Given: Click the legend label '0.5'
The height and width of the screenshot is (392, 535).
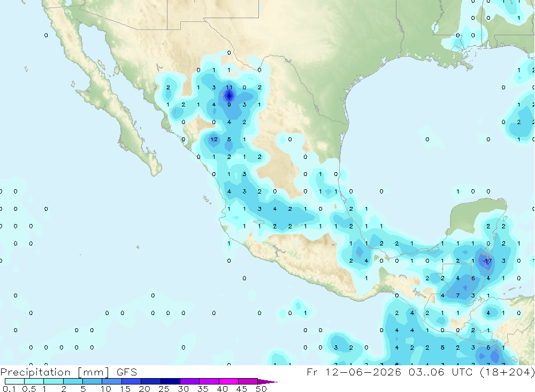Looking at the screenshot, I should pos(29,389).
